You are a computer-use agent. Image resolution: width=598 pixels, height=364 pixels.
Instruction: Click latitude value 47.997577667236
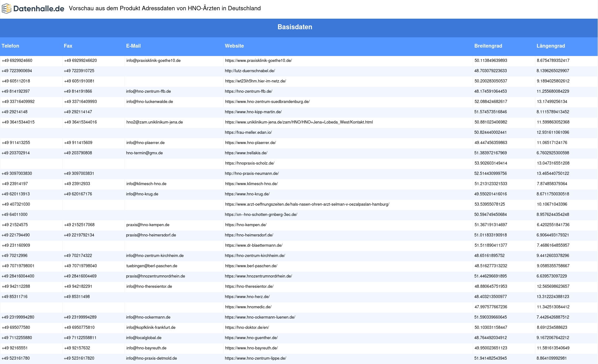[491, 307]
